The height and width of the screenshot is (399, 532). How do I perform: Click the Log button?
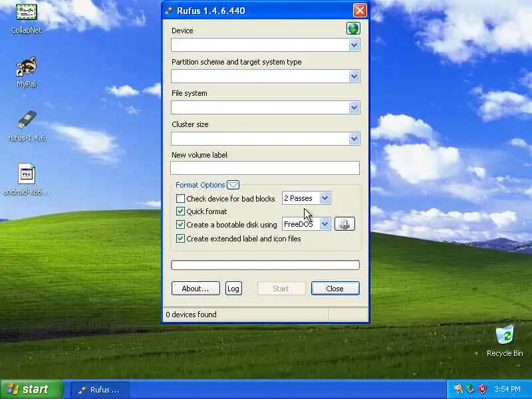(233, 289)
